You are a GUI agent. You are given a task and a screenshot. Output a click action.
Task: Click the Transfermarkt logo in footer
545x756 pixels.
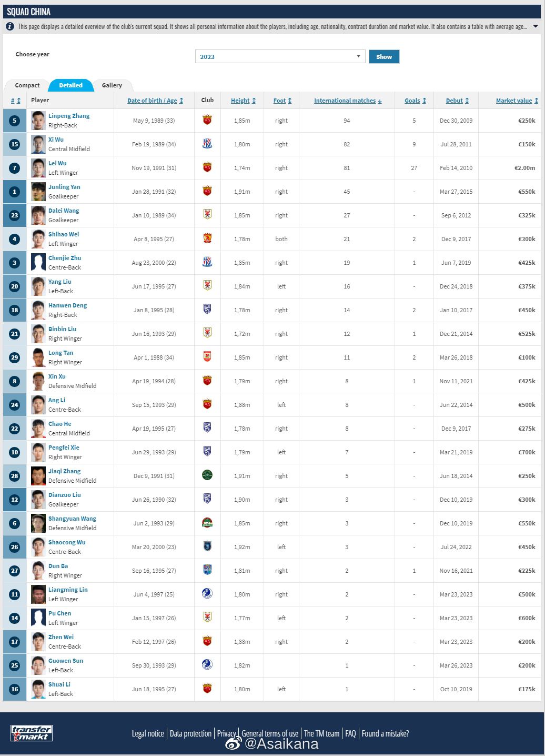click(x=32, y=733)
